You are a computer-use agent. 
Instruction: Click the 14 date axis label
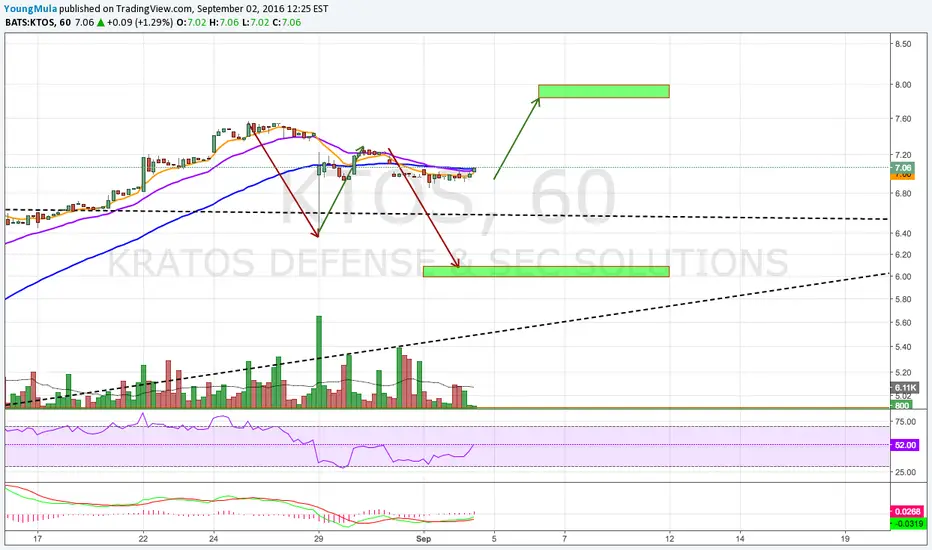pos(740,539)
